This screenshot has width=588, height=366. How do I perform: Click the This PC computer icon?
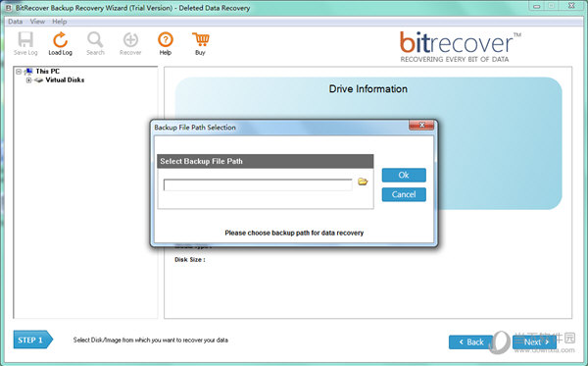[28, 72]
